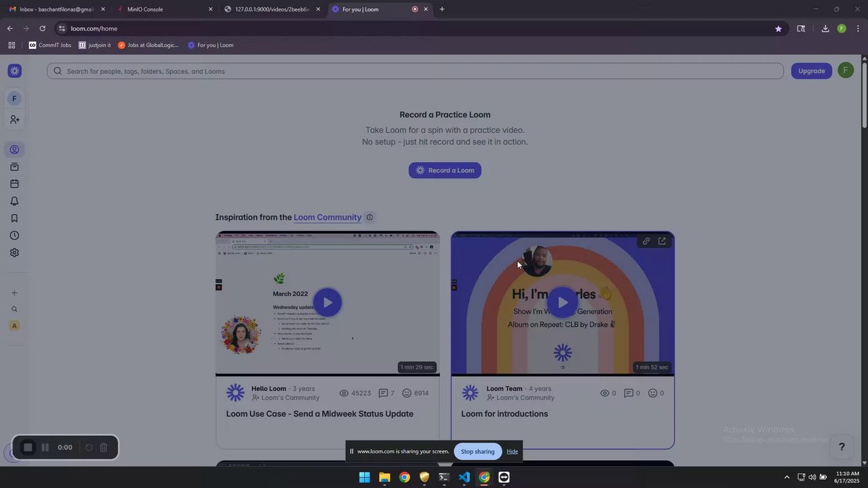Open a new browser tab

pyautogui.click(x=442, y=9)
